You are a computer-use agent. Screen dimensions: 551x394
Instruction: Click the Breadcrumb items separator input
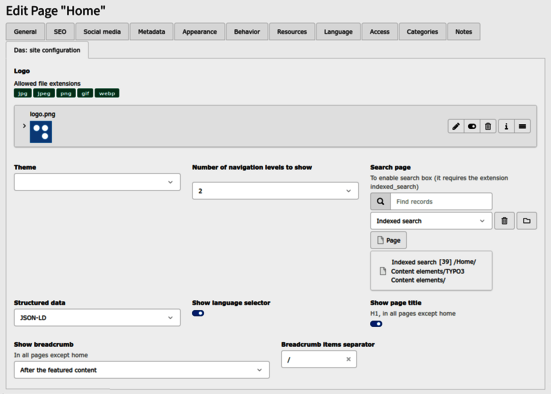point(319,359)
